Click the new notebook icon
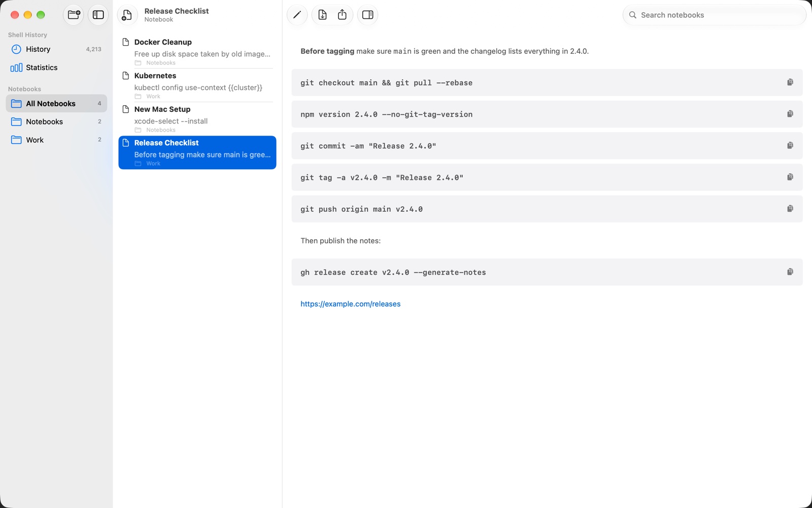The width and height of the screenshot is (812, 508). coord(127,15)
